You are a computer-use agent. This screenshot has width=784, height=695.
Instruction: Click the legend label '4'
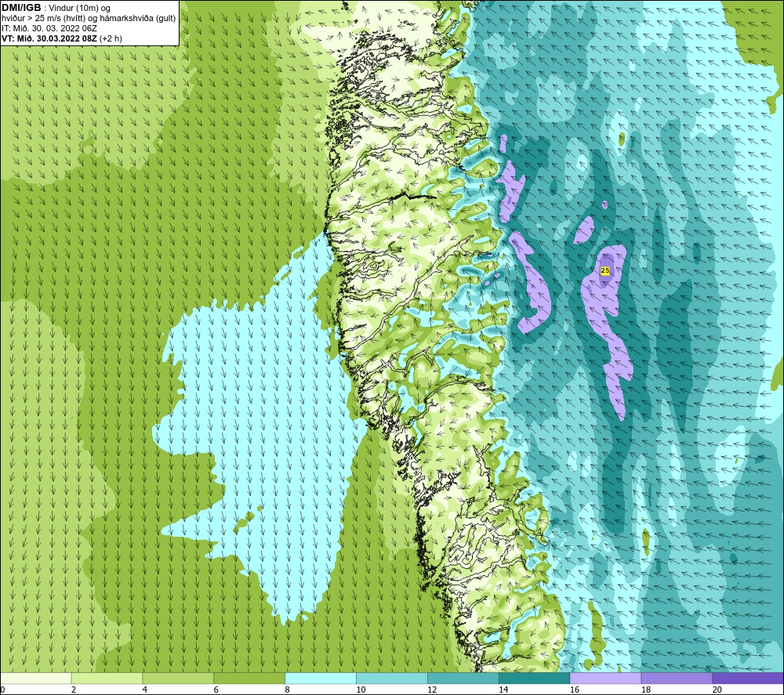click(x=144, y=690)
